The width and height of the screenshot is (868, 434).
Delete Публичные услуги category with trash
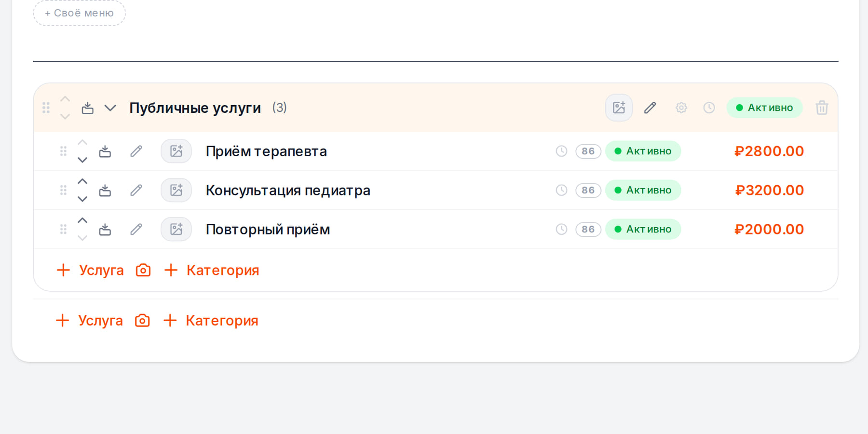pos(822,108)
